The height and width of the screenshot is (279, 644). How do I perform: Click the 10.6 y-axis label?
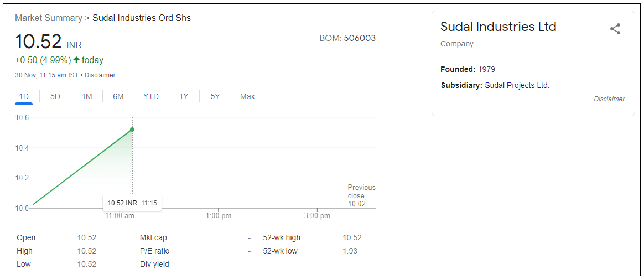tap(22, 117)
